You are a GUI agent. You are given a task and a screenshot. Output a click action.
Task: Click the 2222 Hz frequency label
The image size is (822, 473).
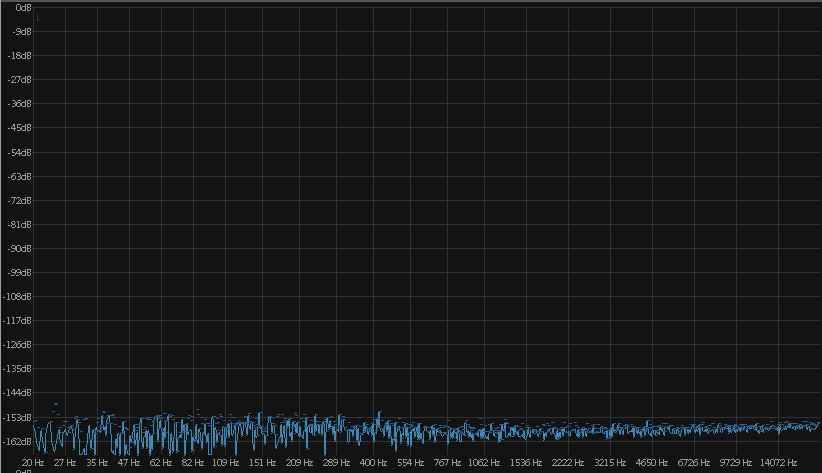[x=567, y=463]
